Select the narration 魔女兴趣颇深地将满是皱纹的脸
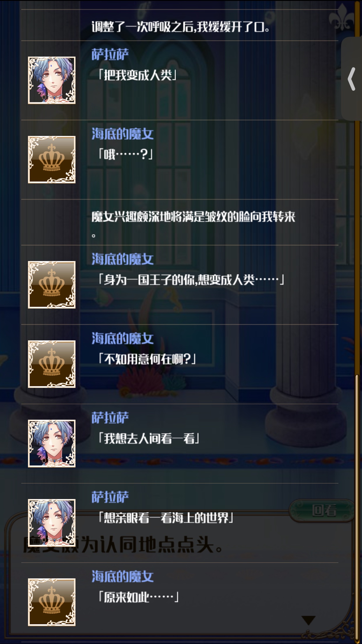 tap(193, 224)
